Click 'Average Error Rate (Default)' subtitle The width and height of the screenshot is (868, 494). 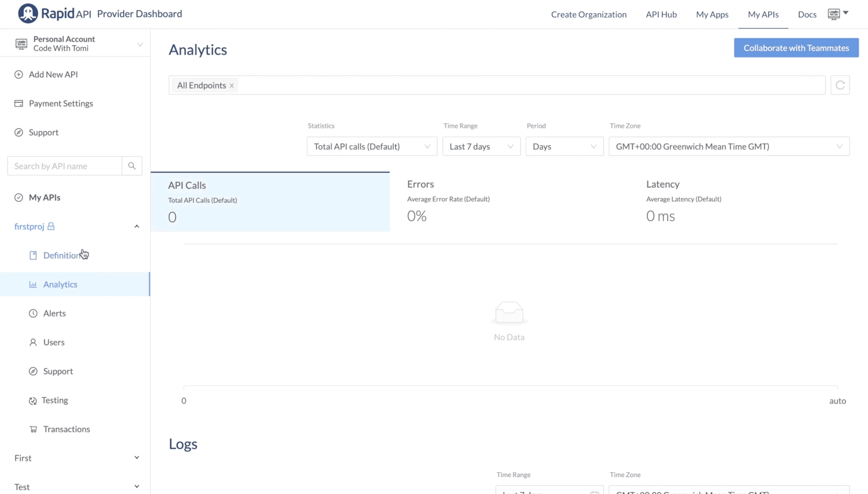click(x=448, y=199)
